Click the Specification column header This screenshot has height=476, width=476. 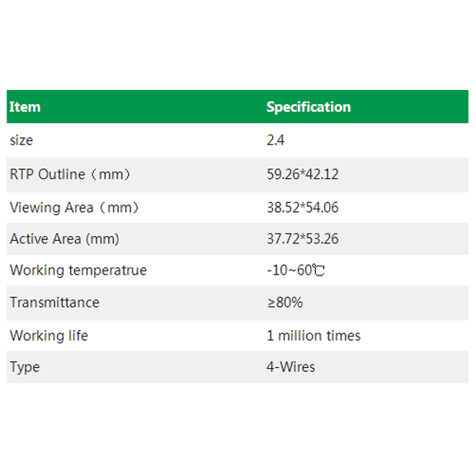click(x=309, y=107)
